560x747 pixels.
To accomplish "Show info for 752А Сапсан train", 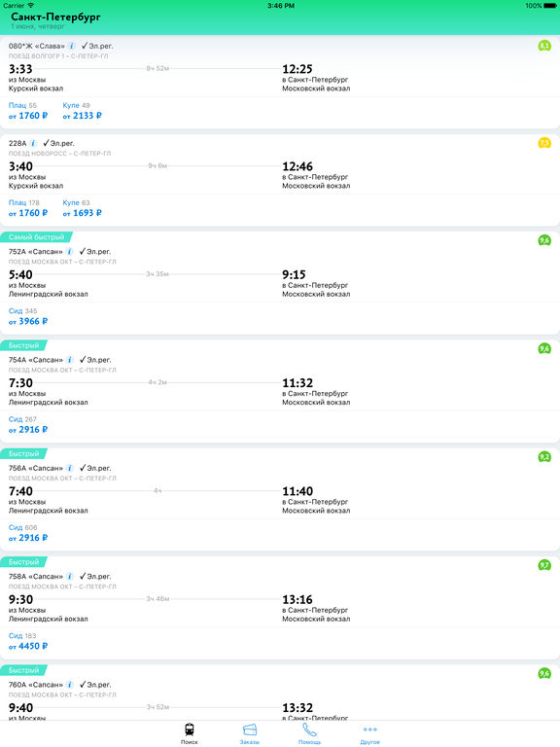I will click(70, 251).
